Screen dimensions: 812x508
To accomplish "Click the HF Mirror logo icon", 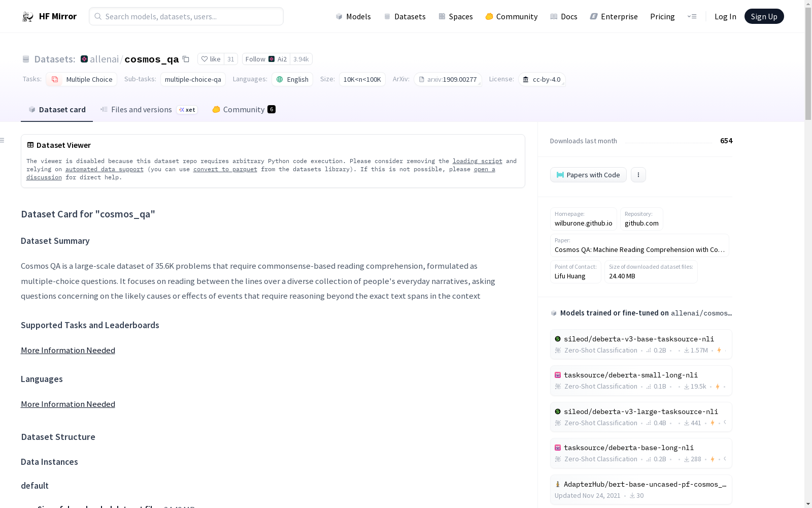I will [x=28, y=17].
